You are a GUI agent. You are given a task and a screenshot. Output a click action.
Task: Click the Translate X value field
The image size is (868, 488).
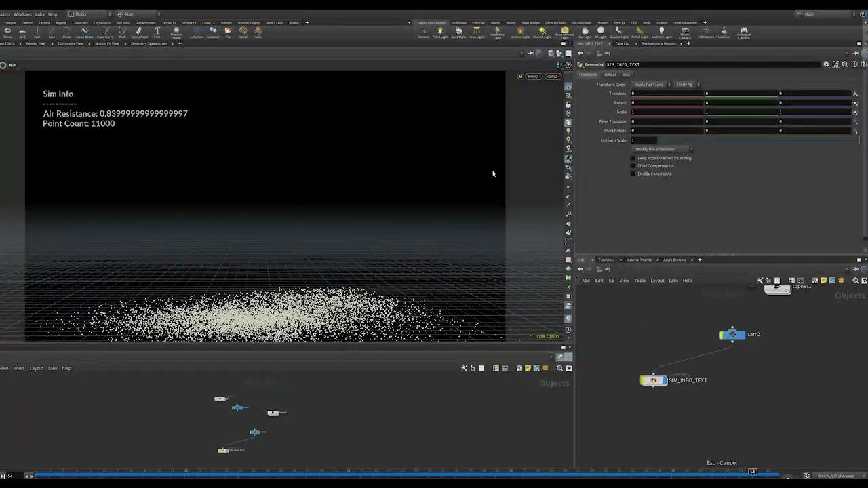click(x=667, y=94)
